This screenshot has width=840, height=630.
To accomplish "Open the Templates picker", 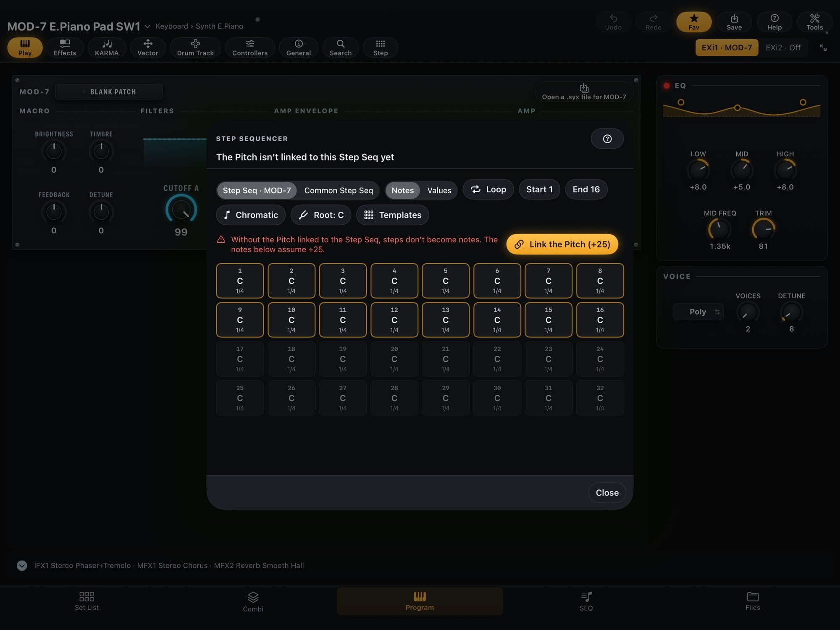I will 392,215.
